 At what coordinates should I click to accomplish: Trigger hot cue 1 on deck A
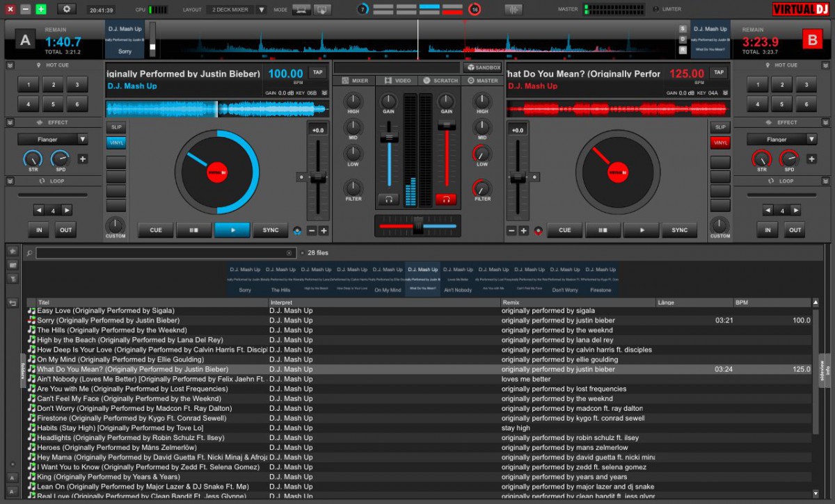tap(28, 85)
